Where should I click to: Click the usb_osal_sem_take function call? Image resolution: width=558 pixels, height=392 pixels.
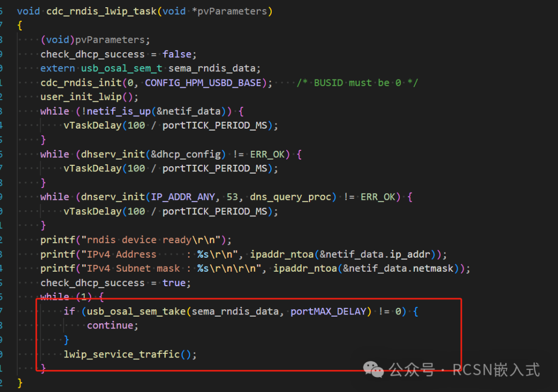click(x=136, y=311)
